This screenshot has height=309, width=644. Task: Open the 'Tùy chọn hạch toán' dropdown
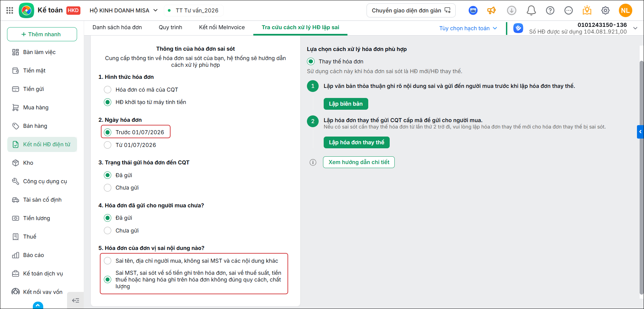468,28
